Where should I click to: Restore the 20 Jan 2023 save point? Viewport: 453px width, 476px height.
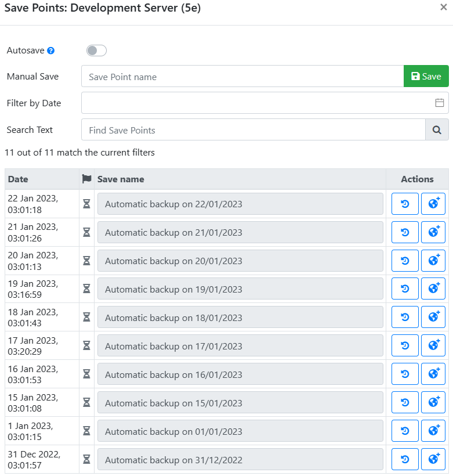click(x=405, y=261)
